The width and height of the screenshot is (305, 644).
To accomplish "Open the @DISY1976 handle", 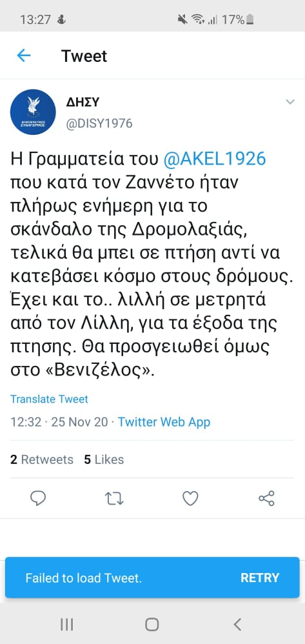I will 99,123.
